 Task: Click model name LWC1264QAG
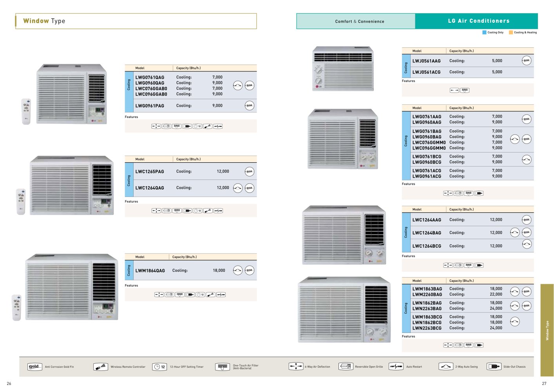point(150,188)
